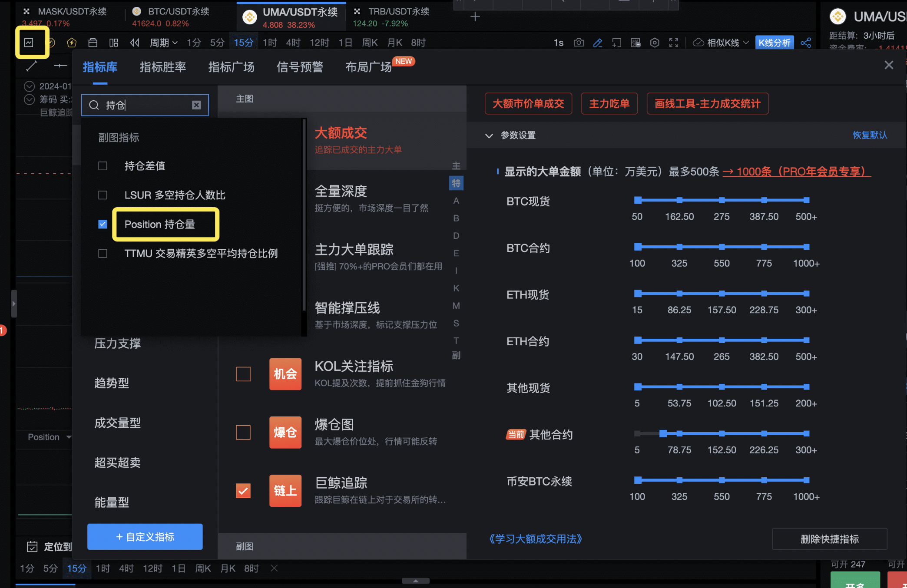Open the 布局广场 tab
Image resolution: width=907 pixels, height=588 pixels.
(369, 67)
